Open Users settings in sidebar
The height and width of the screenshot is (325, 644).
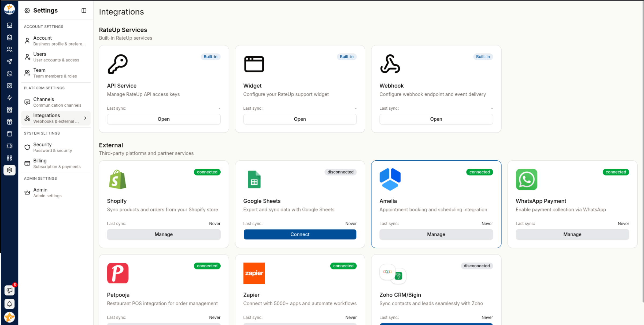pyautogui.click(x=56, y=57)
